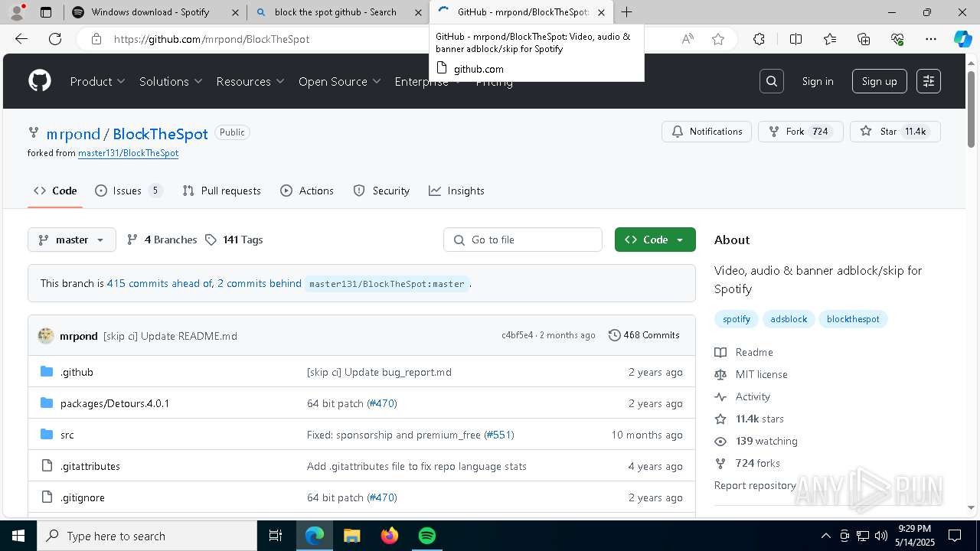
Task: Open 415 commits ahead of link
Action: click(158, 283)
